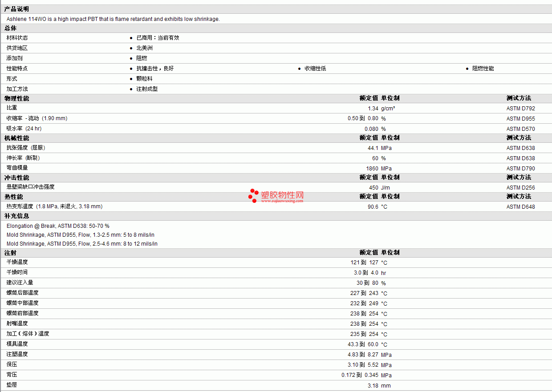Select the 悬臂梁缺口冲击强度 label
The width and height of the screenshot is (552, 392).
click(31, 187)
